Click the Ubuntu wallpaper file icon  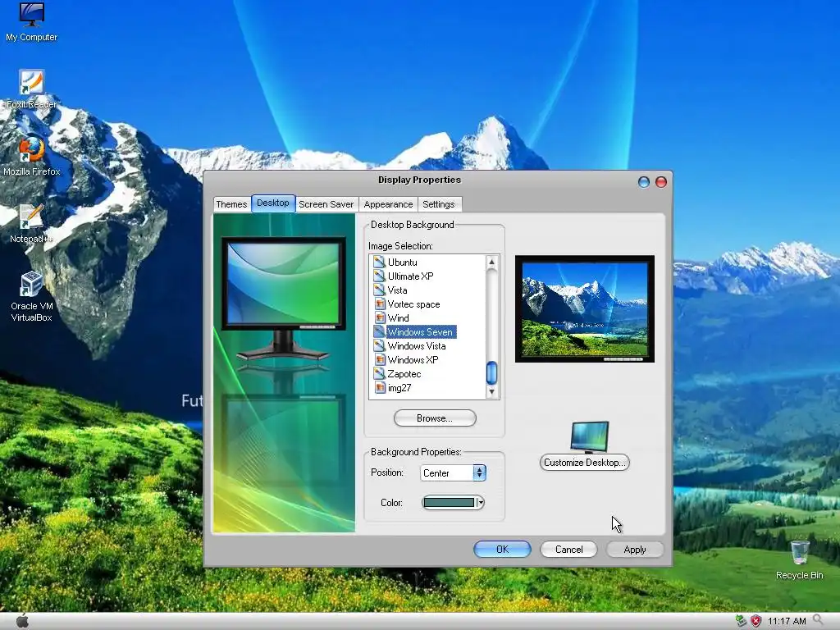(x=379, y=262)
